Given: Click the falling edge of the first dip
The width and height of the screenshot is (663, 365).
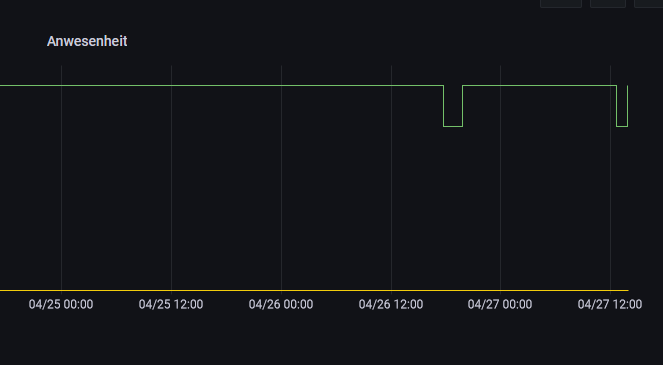Looking at the screenshot, I should click(x=444, y=106).
